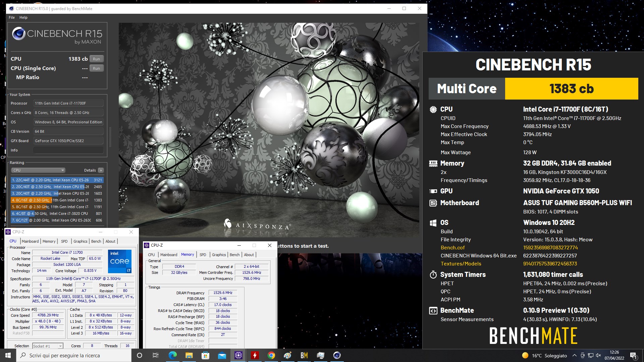The width and height of the screenshot is (644, 362).
Task: Open Microsoft Store from taskbar
Action: click(x=205, y=355)
